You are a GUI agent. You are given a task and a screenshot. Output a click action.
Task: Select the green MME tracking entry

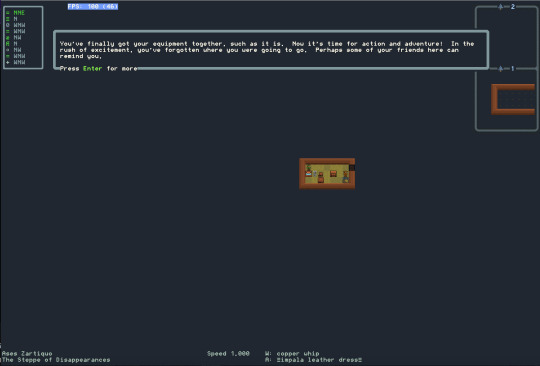click(x=15, y=13)
